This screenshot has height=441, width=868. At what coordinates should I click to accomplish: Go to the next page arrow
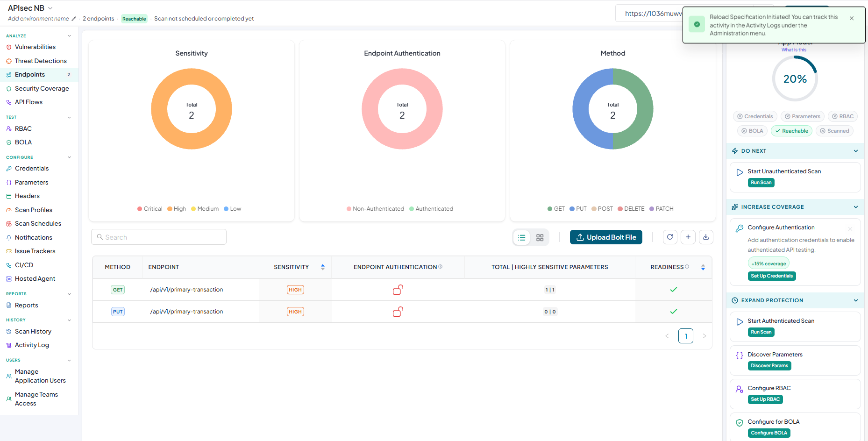click(x=704, y=336)
